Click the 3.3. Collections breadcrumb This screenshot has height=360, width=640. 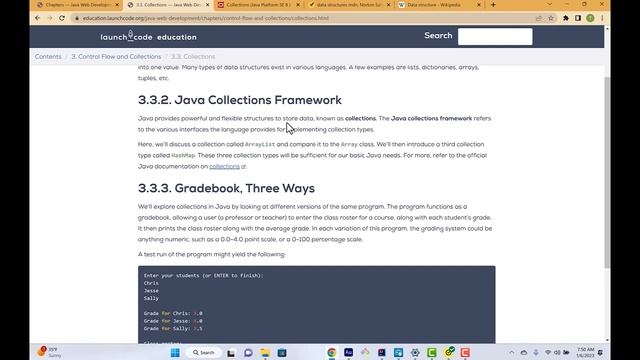(193, 56)
